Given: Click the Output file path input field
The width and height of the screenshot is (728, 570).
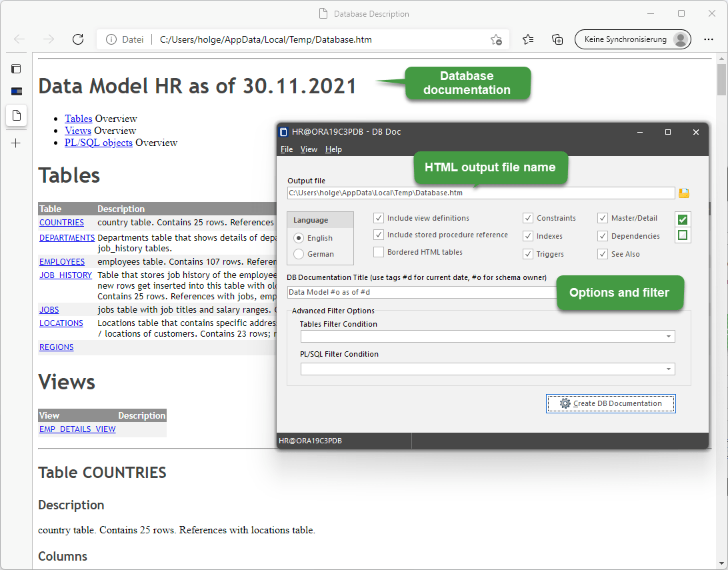Looking at the screenshot, I should point(480,193).
